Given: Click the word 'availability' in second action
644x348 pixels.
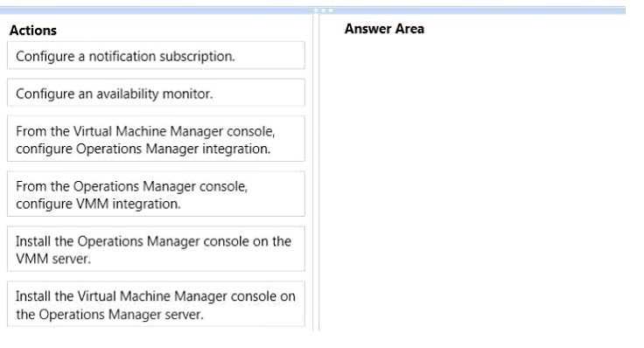Looking at the screenshot, I should [x=128, y=94].
